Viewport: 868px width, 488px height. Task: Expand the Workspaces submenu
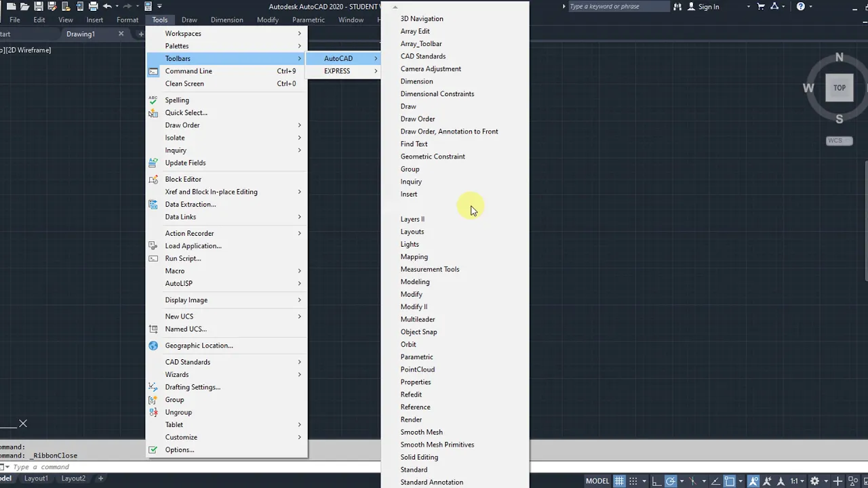pos(226,33)
